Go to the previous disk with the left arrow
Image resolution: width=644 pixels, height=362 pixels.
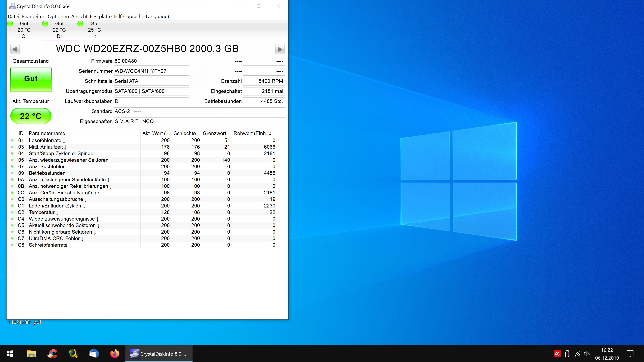tap(15, 49)
